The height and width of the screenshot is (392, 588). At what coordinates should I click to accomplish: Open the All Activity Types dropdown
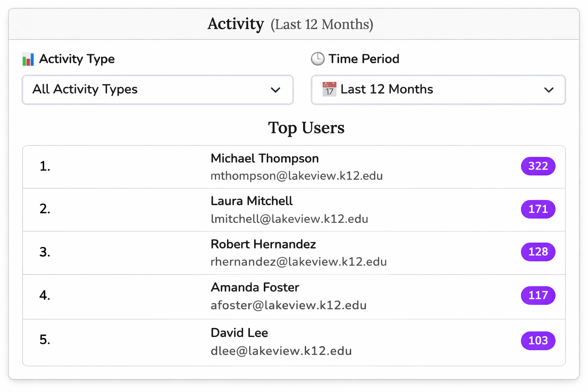(x=158, y=90)
